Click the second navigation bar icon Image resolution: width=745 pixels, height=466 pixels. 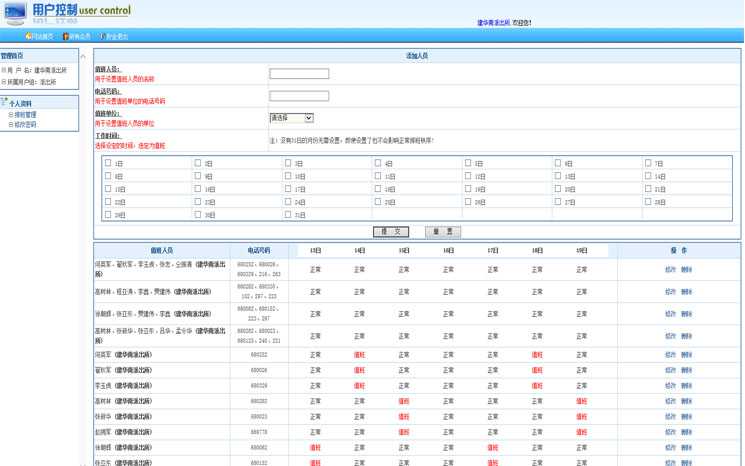click(x=64, y=36)
